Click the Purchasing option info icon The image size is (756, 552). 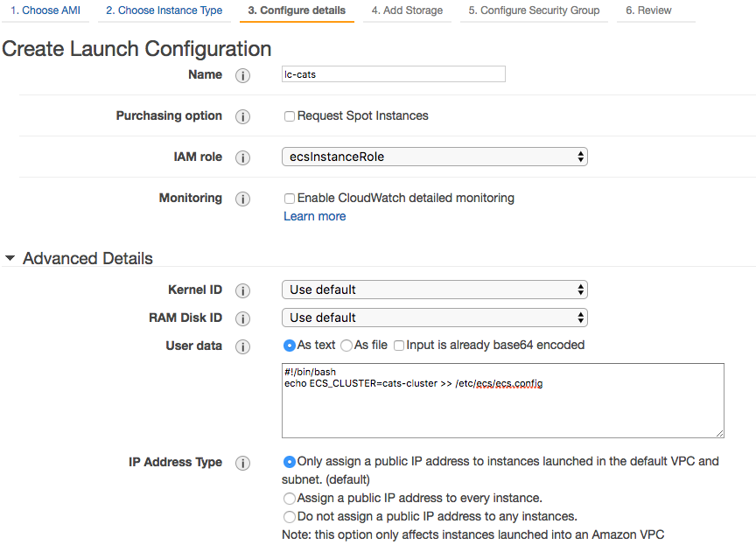point(243,116)
